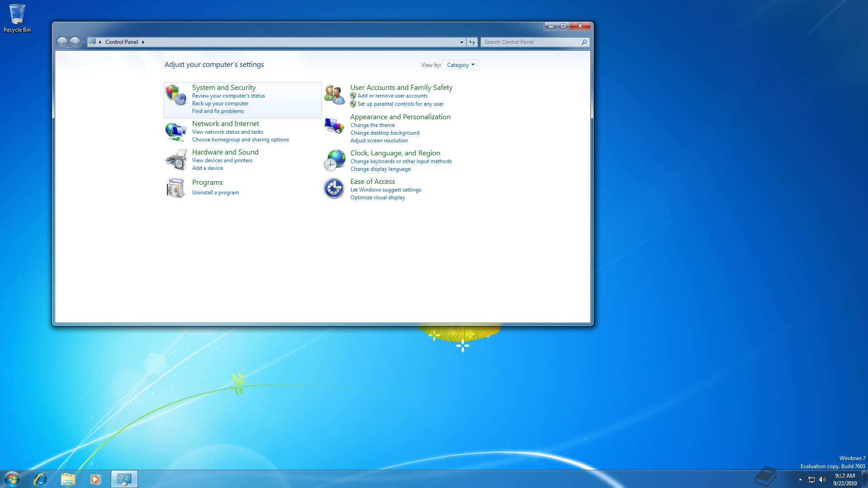The width and height of the screenshot is (868, 488).
Task: Click Change keyboards or other input methods
Action: click(x=401, y=161)
